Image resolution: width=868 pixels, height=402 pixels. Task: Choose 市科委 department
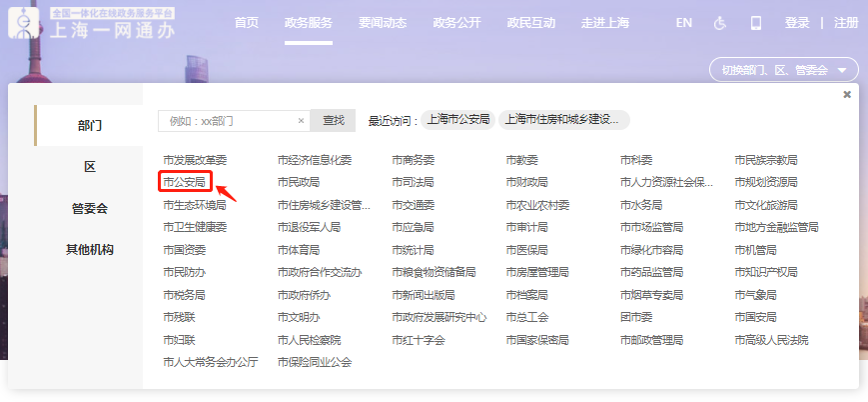click(636, 160)
